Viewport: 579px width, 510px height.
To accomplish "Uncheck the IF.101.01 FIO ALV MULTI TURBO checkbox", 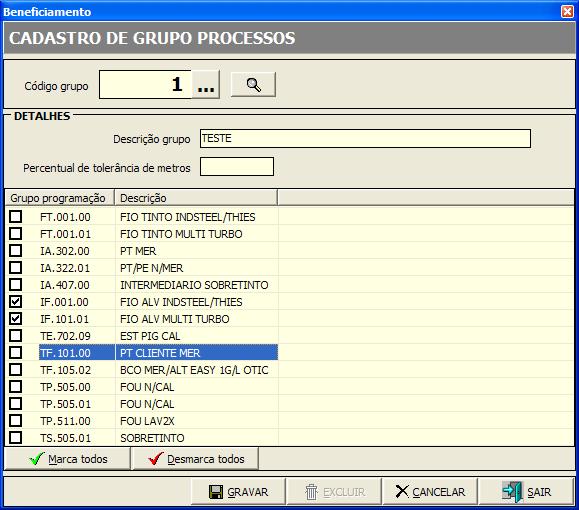I will click(x=16, y=319).
